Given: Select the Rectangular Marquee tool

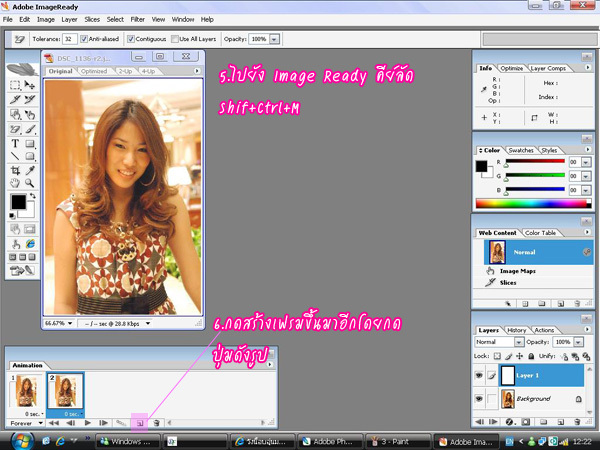Looking at the screenshot, I should pyautogui.click(x=15, y=85).
